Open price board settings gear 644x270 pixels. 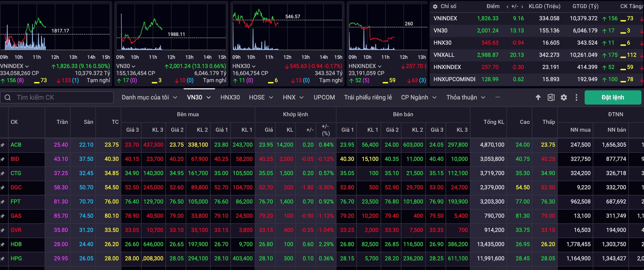click(564, 97)
